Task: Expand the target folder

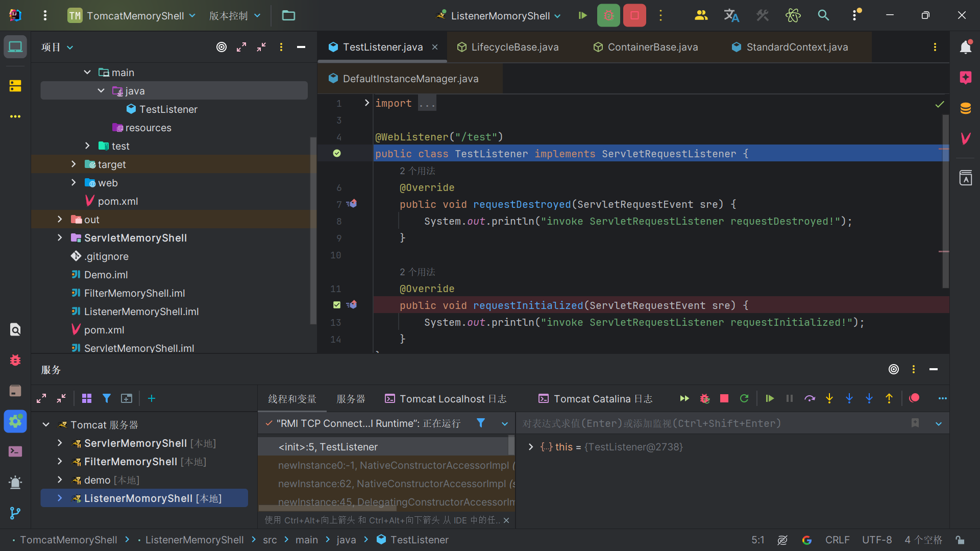Action: (x=73, y=164)
